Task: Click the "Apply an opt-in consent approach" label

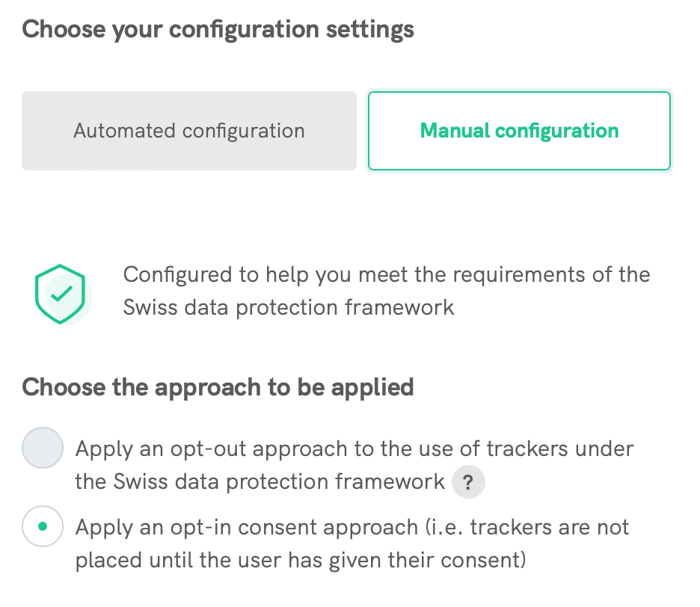Action: [x=247, y=527]
